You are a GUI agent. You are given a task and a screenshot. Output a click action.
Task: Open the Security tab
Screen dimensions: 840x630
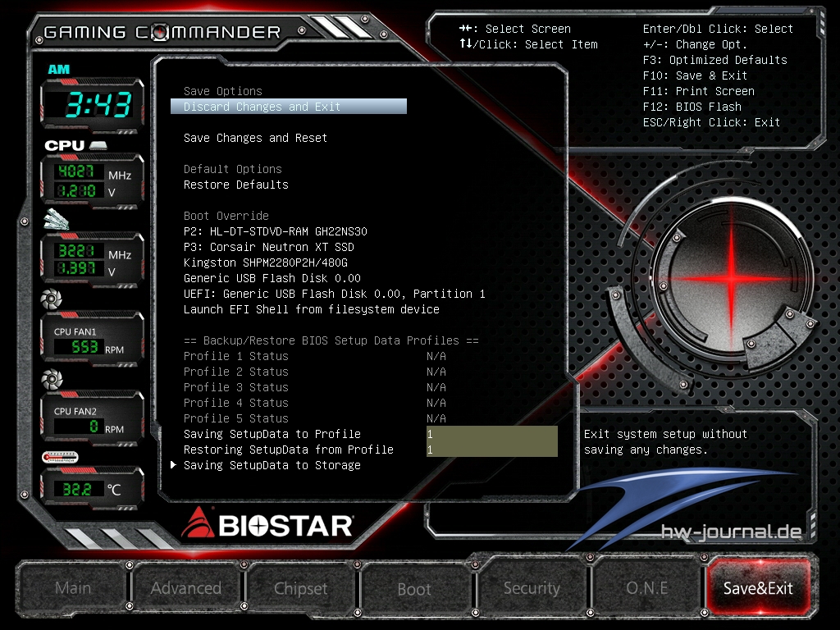532,588
